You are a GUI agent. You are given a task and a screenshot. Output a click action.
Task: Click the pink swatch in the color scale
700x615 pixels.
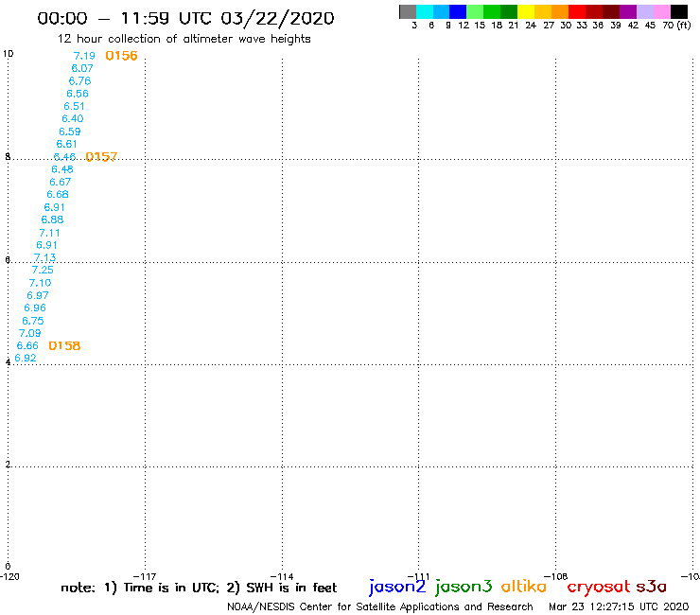[661, 11]
